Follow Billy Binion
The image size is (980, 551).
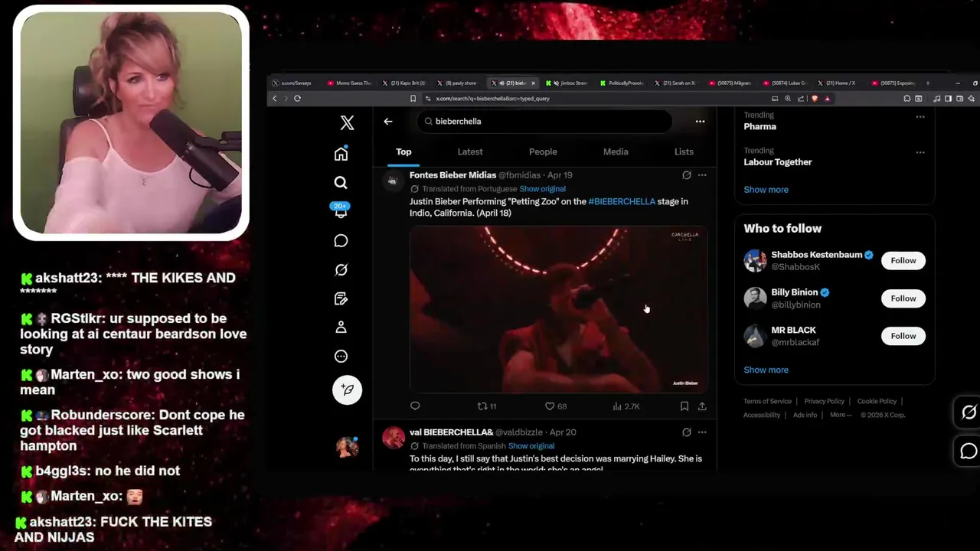[903, 298]
